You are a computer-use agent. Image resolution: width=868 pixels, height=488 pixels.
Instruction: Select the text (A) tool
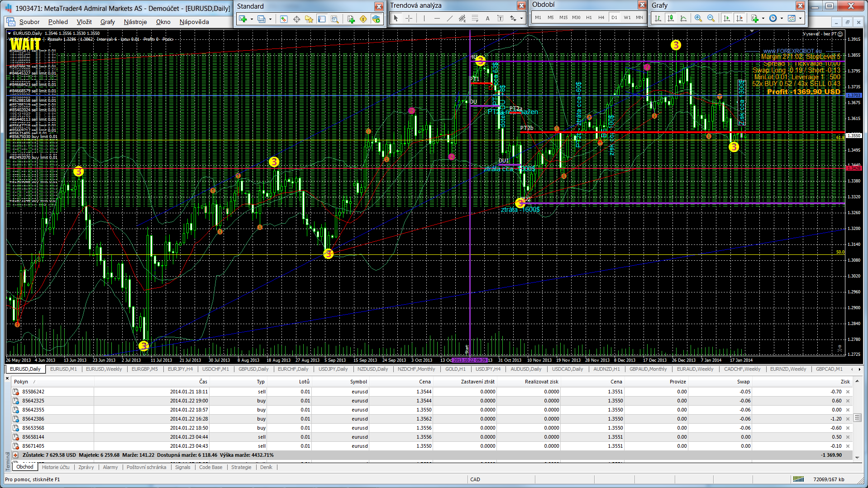(487, 18)
